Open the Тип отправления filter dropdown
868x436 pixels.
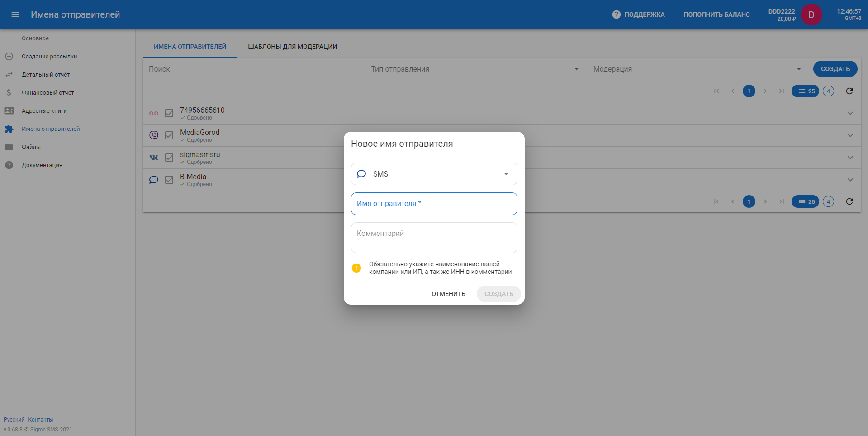[475, 69]
